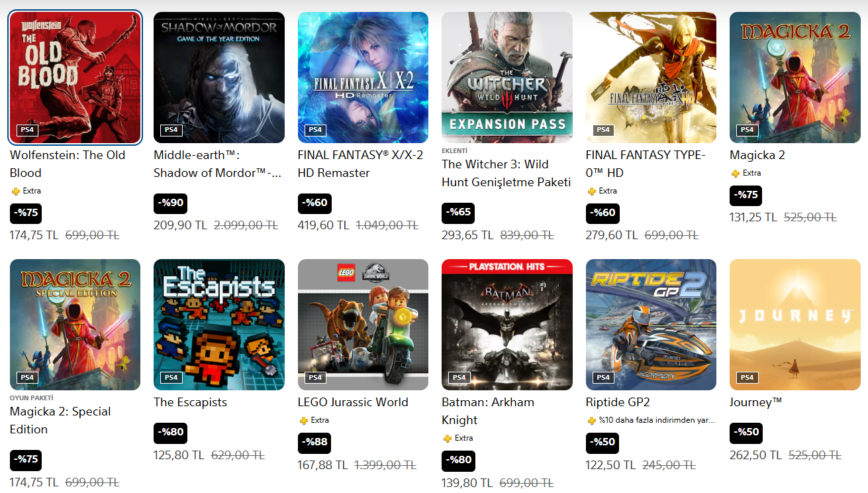Click PS Plus icon under Final Fantasy Type-0
The height and width of the screenshot is (493, 868).
pos(591,191)
